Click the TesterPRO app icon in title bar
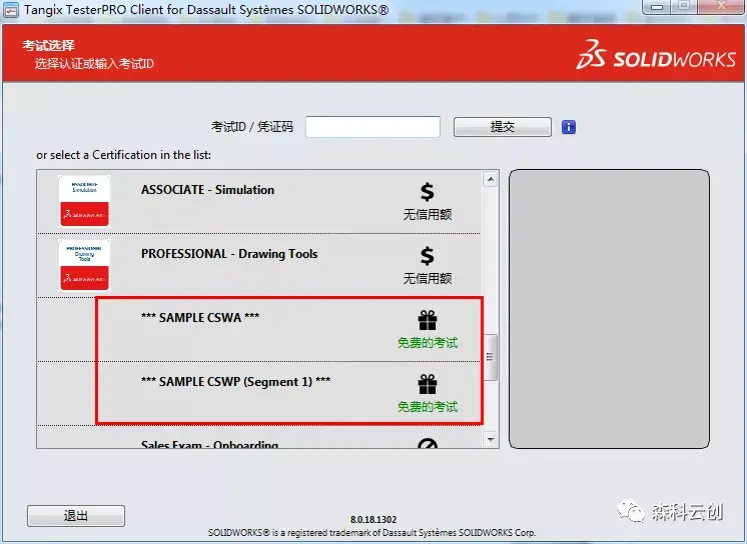This screenshot has width=747, height=544. coord(10,10)
